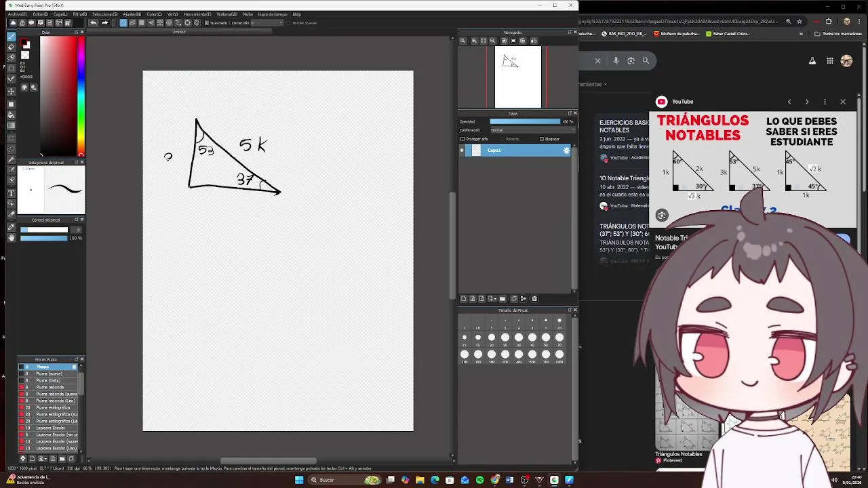Select the Pluma (suave) brush
This screenshot has height=488, width=868.
[x=47, y=373]
